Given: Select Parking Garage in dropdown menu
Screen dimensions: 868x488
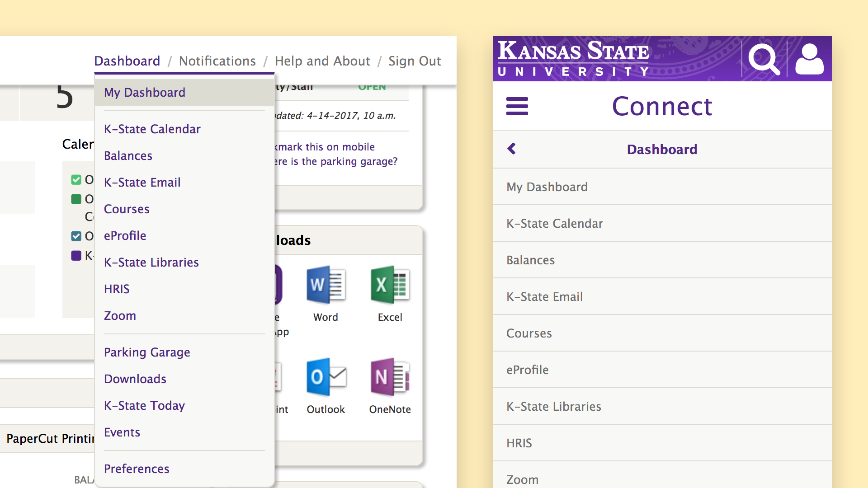Looking at the screenshot, I should pos(184,352).
